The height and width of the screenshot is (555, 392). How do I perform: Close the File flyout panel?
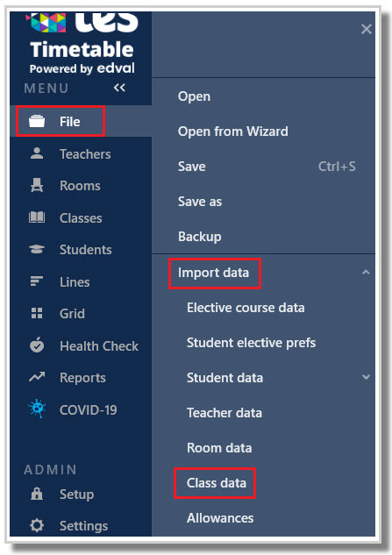tap(367, 29)
